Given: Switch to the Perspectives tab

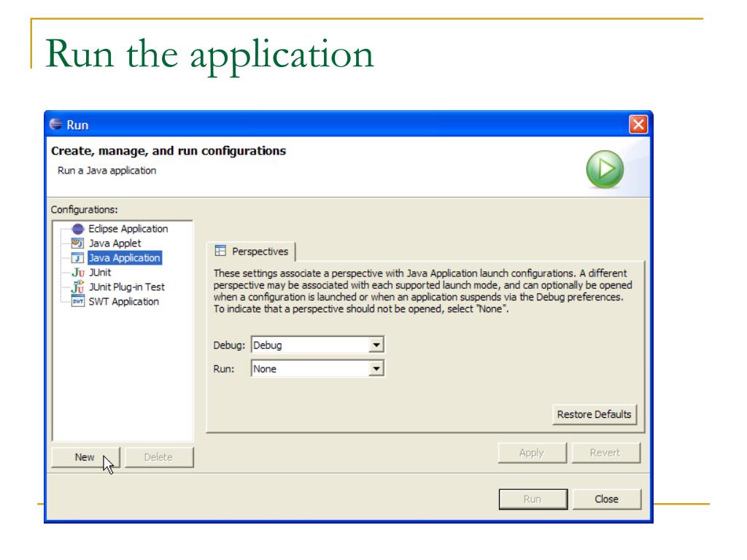Looking at the screenshot, I should (x=252, y=252).
